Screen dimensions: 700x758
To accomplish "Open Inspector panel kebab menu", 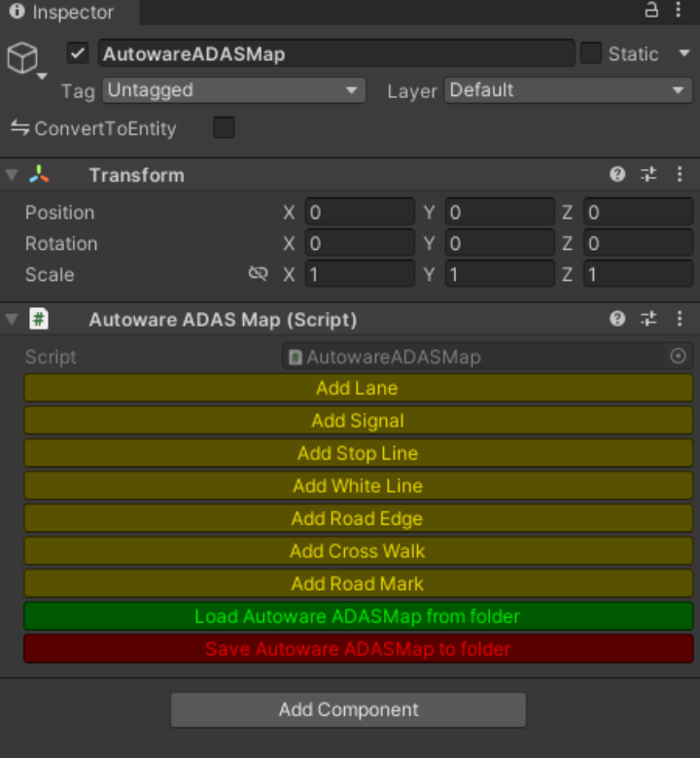I will click(679, 10).
